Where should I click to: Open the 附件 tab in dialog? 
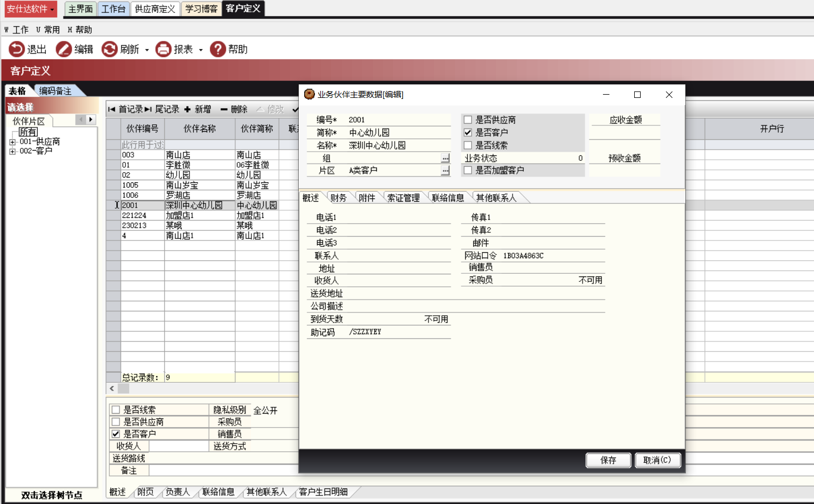pyautogui.click(x=367, y=198)
